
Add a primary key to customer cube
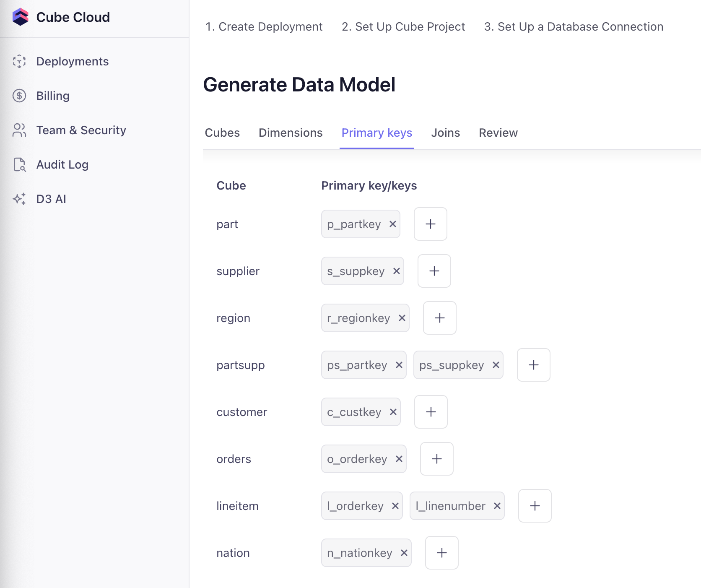(x=431, y=412)
